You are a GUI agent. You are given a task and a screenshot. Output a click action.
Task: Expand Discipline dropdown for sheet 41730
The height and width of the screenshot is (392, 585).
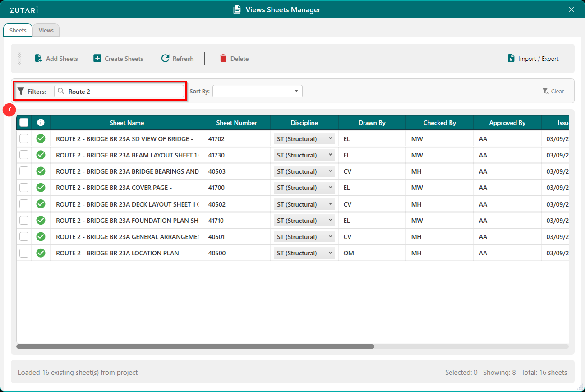click(304, 155)
